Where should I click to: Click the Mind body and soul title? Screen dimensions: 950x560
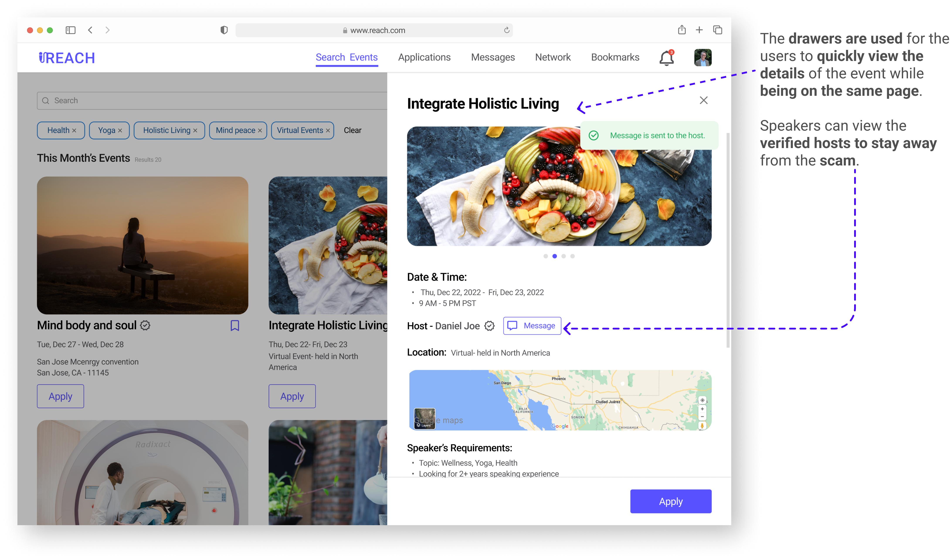coord(87,325)
